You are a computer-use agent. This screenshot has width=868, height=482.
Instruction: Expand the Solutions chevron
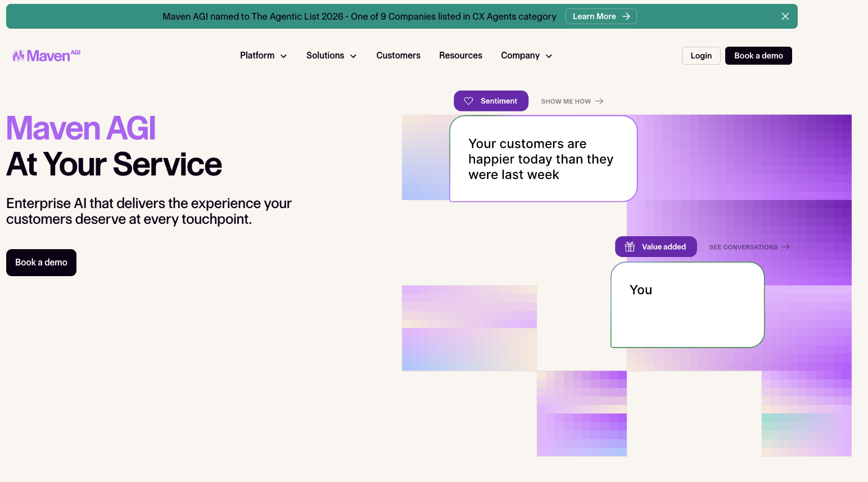353,56
